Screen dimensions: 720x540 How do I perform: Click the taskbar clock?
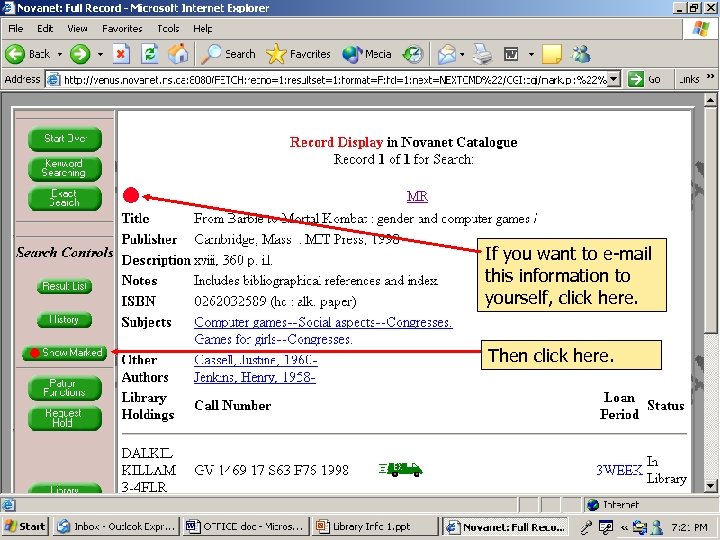coord(689,527)
